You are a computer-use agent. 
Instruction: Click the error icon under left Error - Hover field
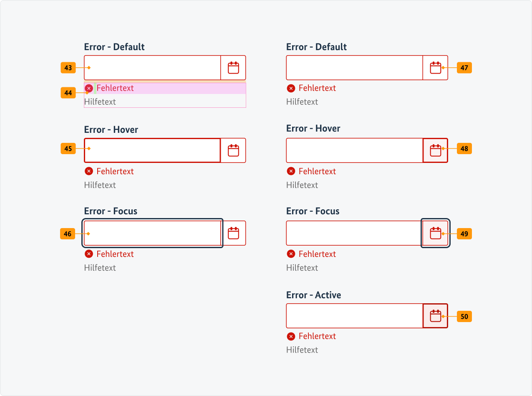click(x=88, y=171)
